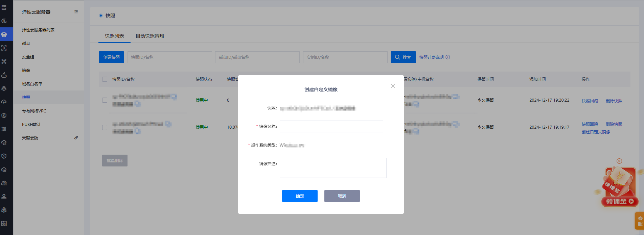Image resolution: width=644 pixels, height=235 pixels.
Task: Click the top server icon in left rail
Action: [x=4, y=7]
